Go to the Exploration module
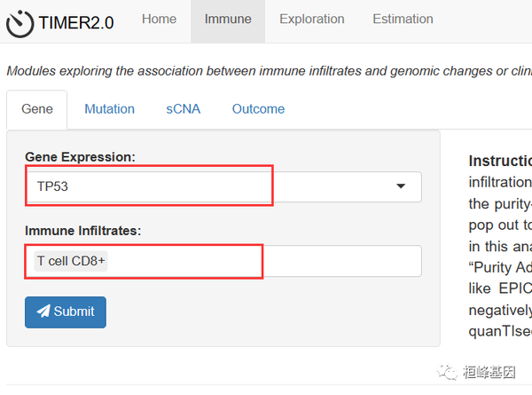 tap(311, 19)
